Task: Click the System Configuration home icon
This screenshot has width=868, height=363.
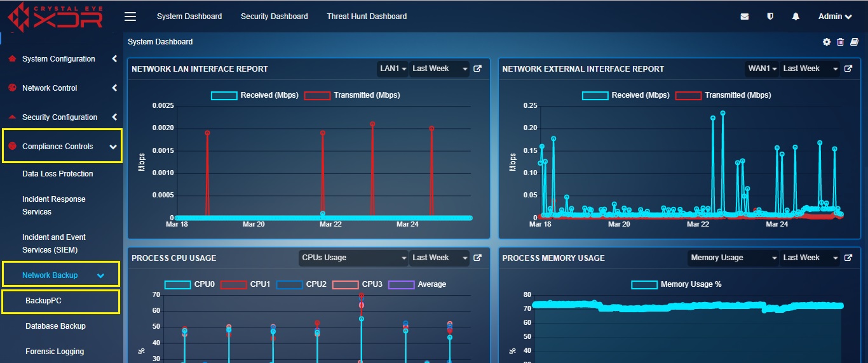Action: pos(11,58)
